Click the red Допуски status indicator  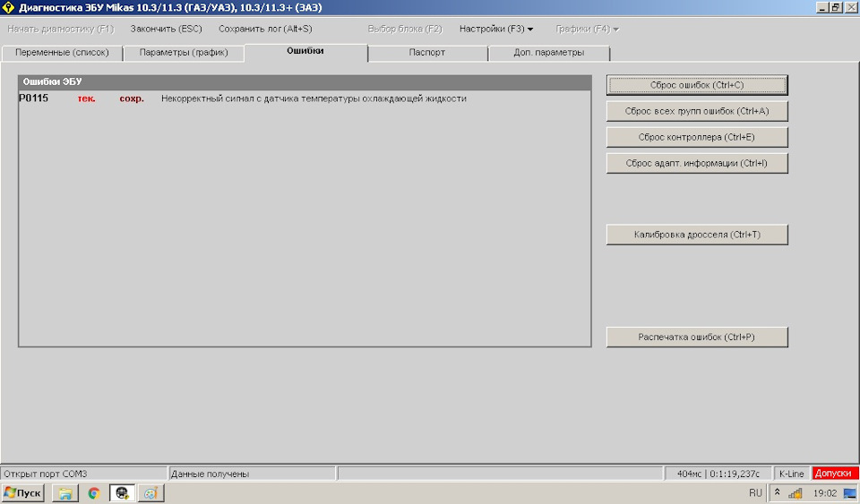(835, 474)
